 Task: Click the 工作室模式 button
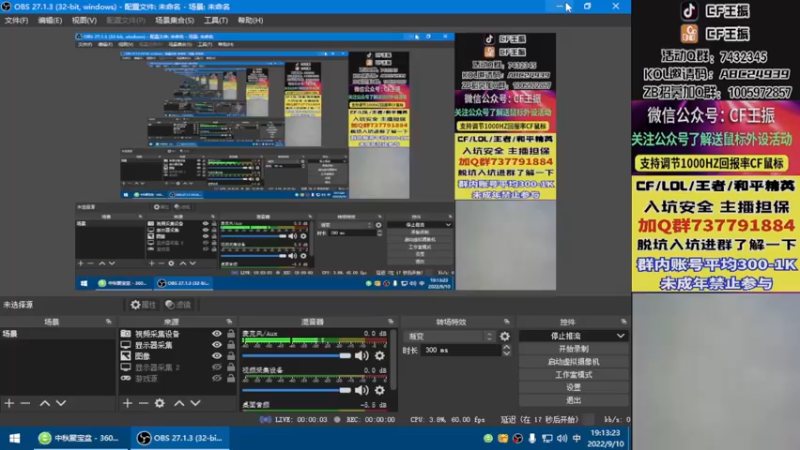click(573, 374)
